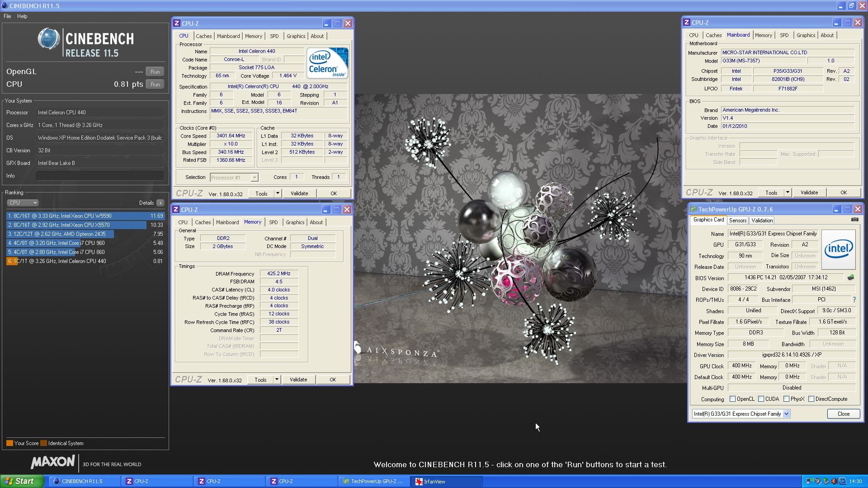
Task: Switch to Validation tab in GPU-Z
Action: 762,221
